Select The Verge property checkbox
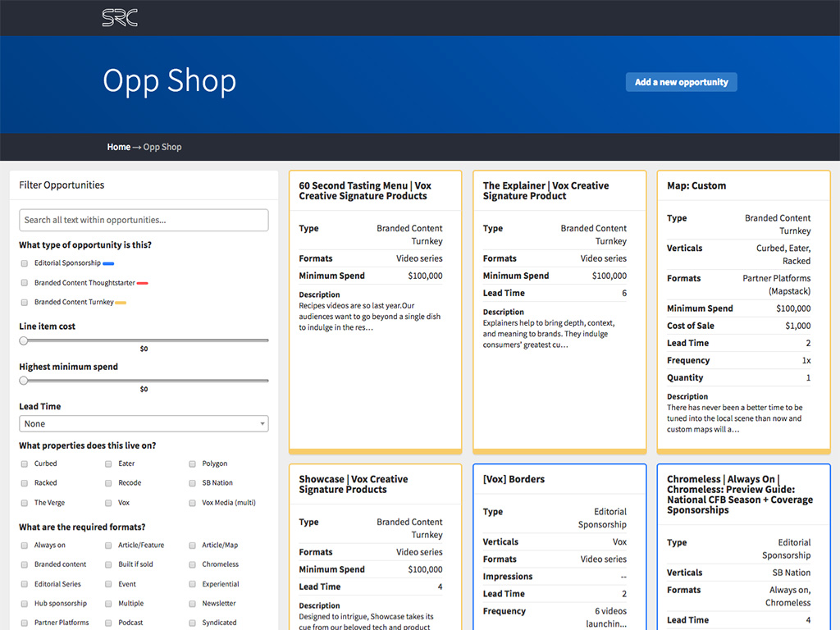Image resolution: width=840 pixels, height=630 pixels. point(24,503)
